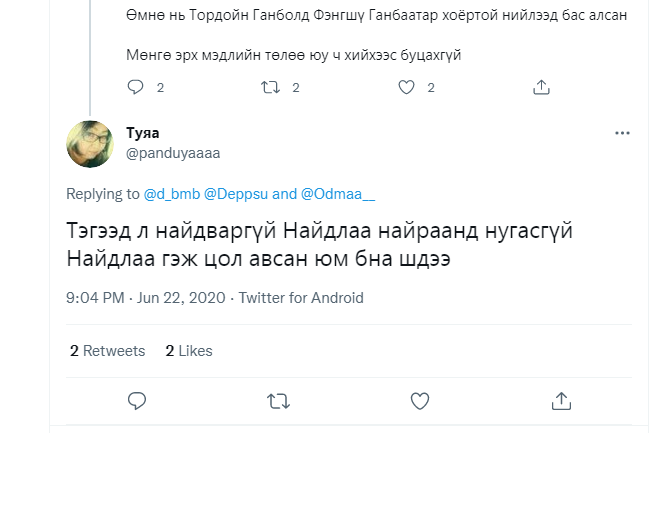Retweet Туяа's main tweet
Image resolution: width=650 pixels, height=506 pixels.
tap(279, 401)
